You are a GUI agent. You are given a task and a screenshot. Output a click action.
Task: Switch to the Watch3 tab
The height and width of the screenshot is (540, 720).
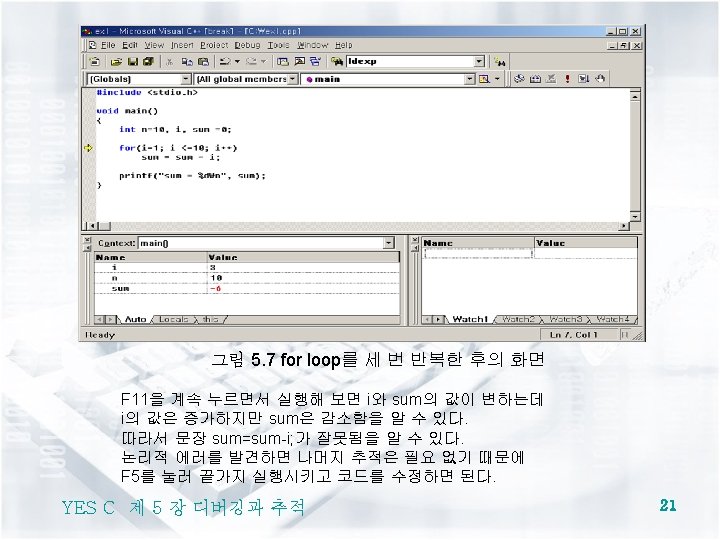(x=566, y=319)
